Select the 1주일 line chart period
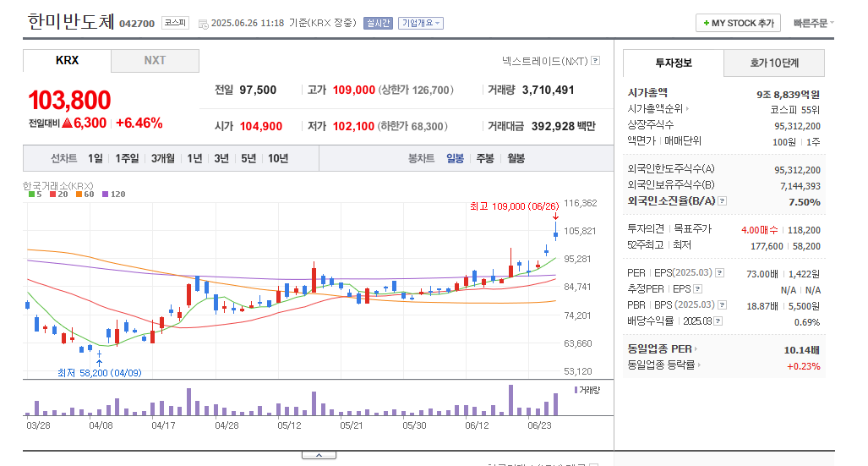 128,158
